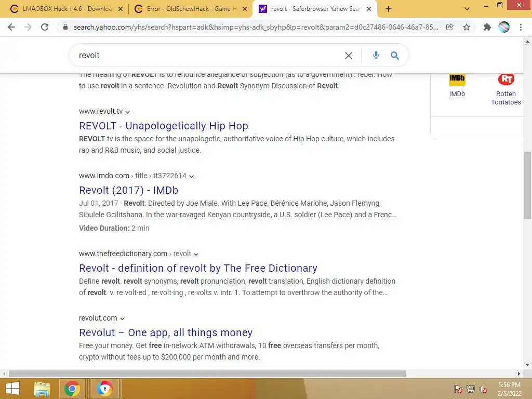Screen dimensions: 532x399
Task: Open the Chrome three-dot menu
Action: pos(521,27)
